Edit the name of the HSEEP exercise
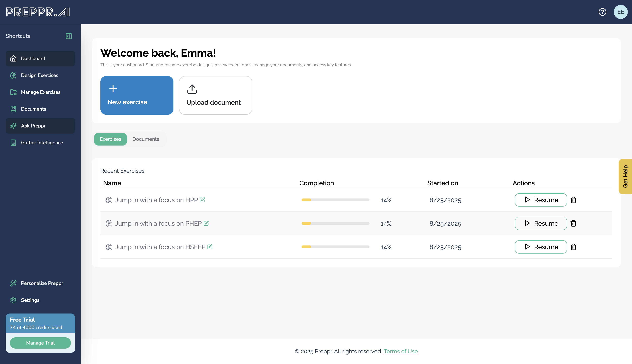 point(210,247)
